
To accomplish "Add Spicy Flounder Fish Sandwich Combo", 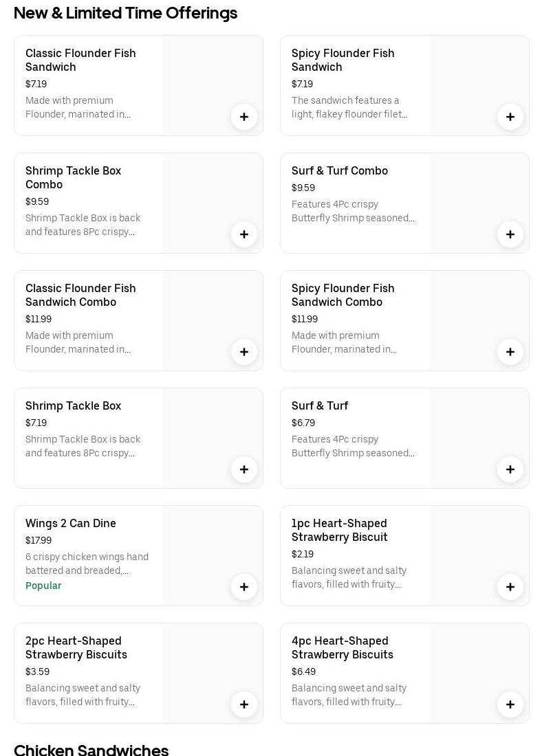I will point(510,352).
